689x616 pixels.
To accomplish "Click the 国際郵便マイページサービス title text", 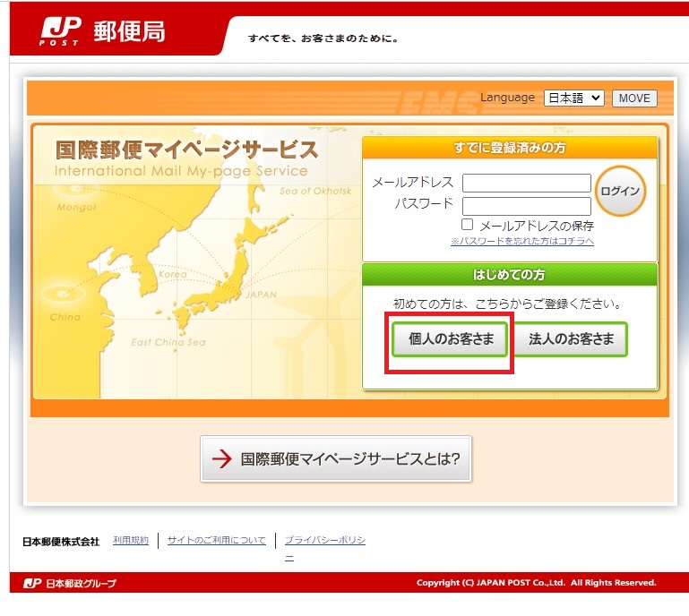I will [186, 150].
